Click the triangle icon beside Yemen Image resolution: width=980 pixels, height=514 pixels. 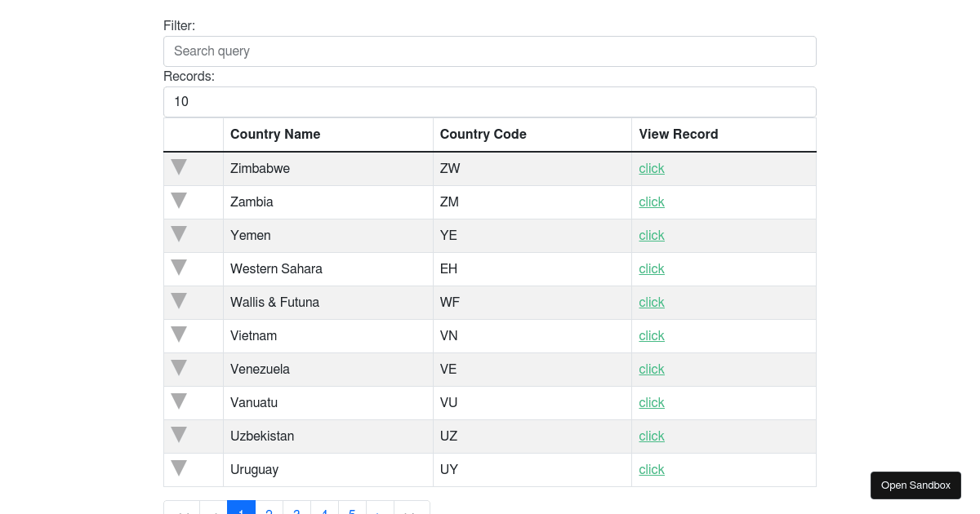click(x=179, y=234)
